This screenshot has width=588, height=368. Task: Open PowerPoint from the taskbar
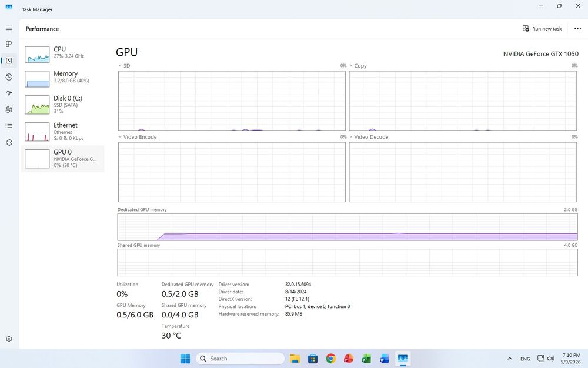pyautogui.click(x=348, y=359)
